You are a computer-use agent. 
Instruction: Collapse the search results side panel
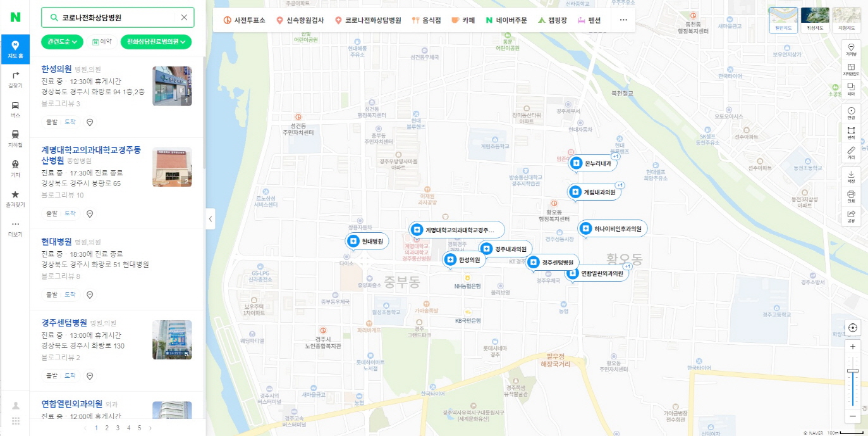coord(211,219)
